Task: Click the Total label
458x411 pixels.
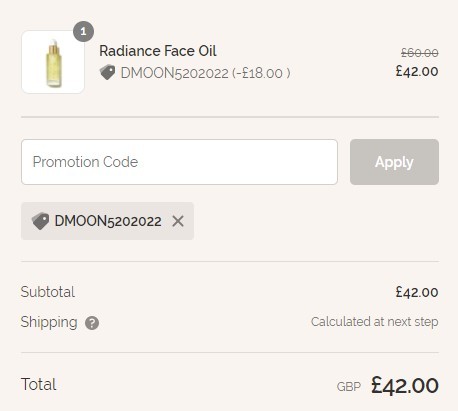Action: 39,384
